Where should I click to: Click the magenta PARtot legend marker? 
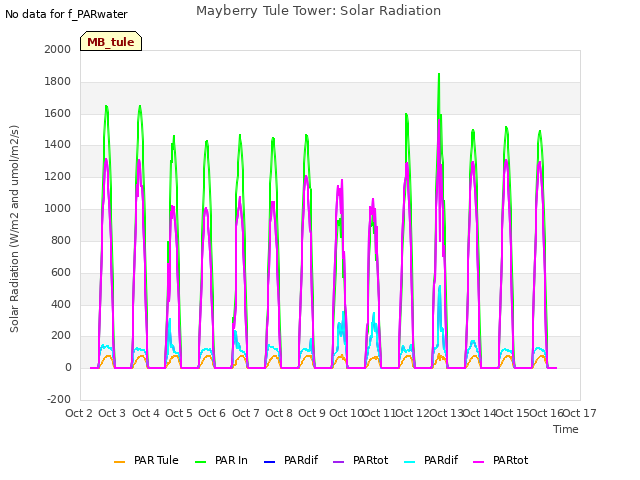pyautogui.click(x=478, y=462)
